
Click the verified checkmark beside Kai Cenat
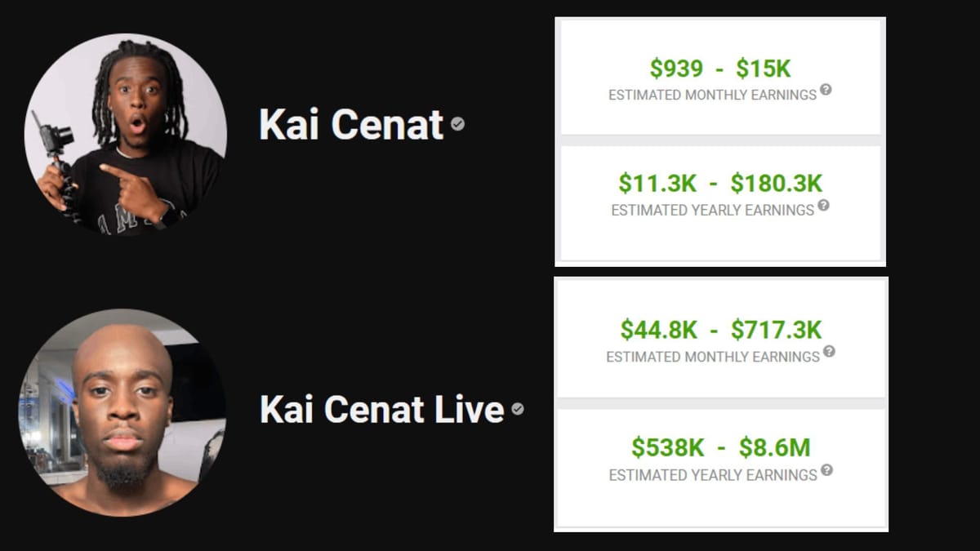(457, 125)
